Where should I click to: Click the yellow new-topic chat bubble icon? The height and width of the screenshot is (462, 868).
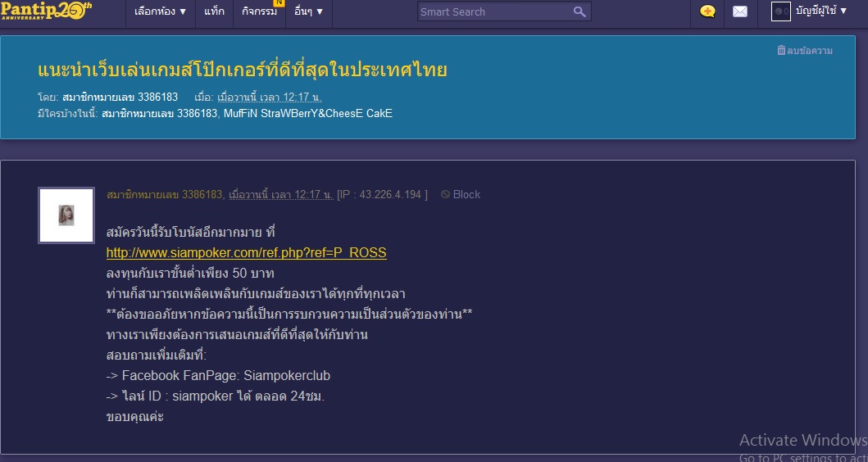[707, 11]
